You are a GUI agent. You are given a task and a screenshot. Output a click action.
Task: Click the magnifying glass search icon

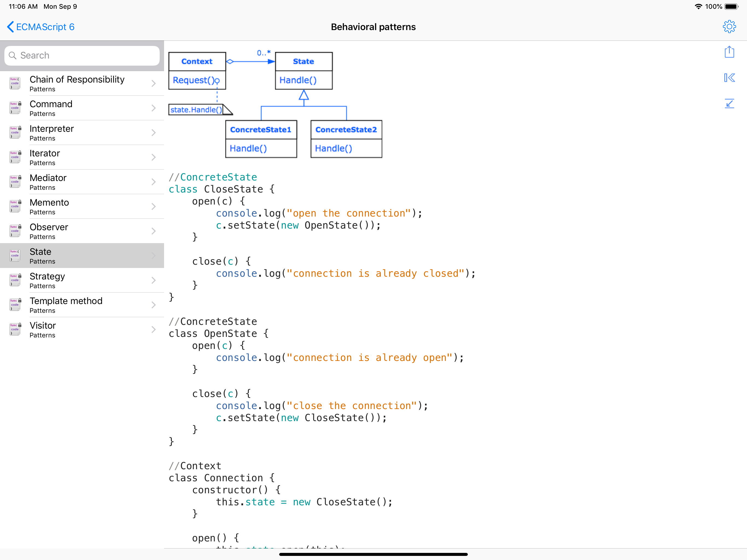pos(13,56)
